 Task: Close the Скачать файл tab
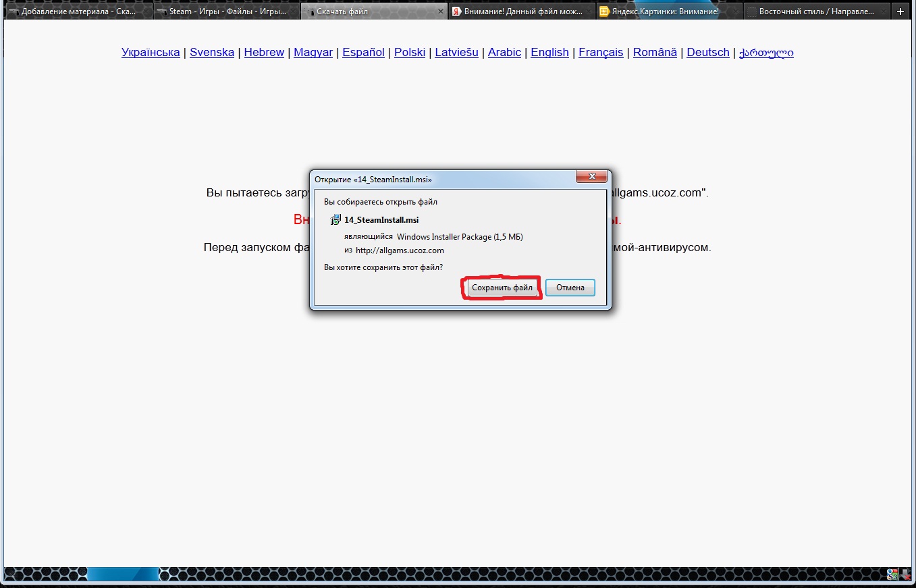(441, 11)
